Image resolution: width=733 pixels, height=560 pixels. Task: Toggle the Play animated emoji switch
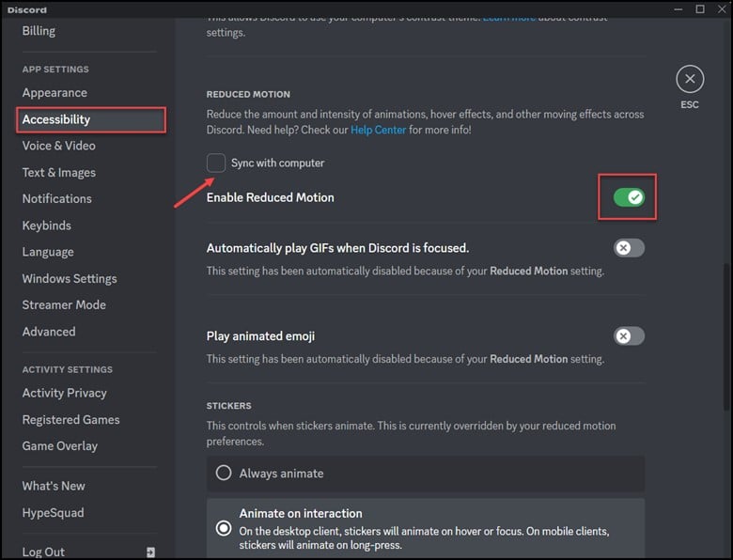click(x=628, y=335)
